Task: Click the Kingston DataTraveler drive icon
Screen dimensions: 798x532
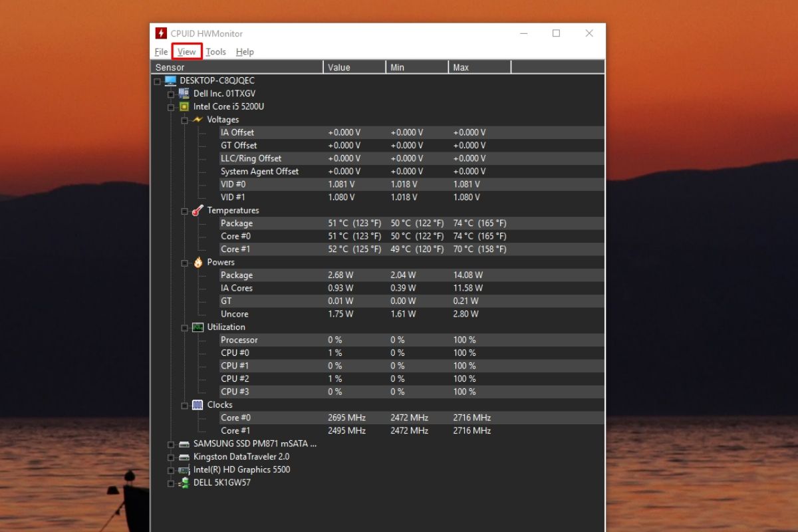Action: (x=184, y=457)
